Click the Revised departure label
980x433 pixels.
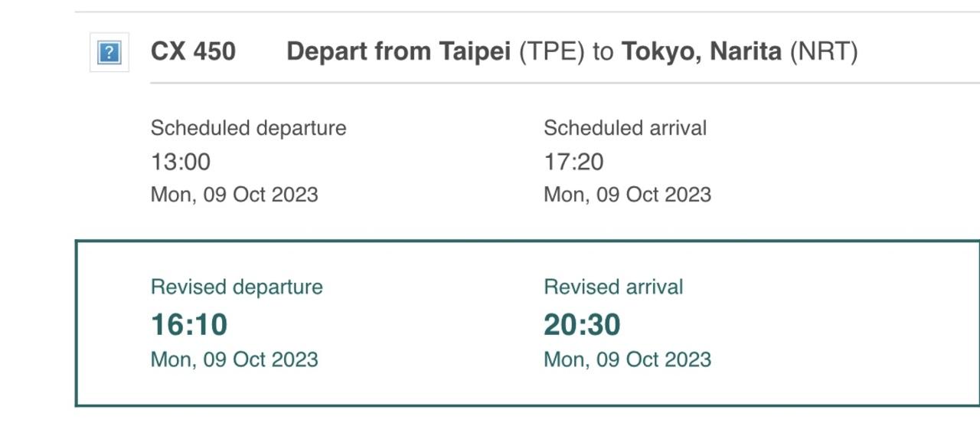(x=237, y=287)
